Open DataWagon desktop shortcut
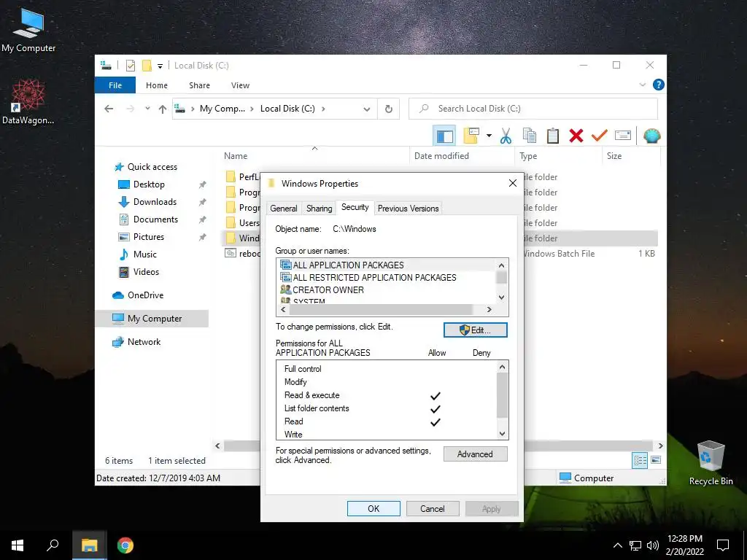The height and width of the screenshot is (560, 747). (28, 102)
